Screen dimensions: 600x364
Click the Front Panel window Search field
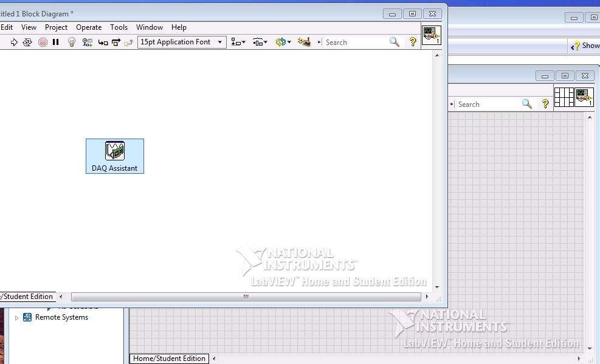pyautogui.click(x=488, y=105)
